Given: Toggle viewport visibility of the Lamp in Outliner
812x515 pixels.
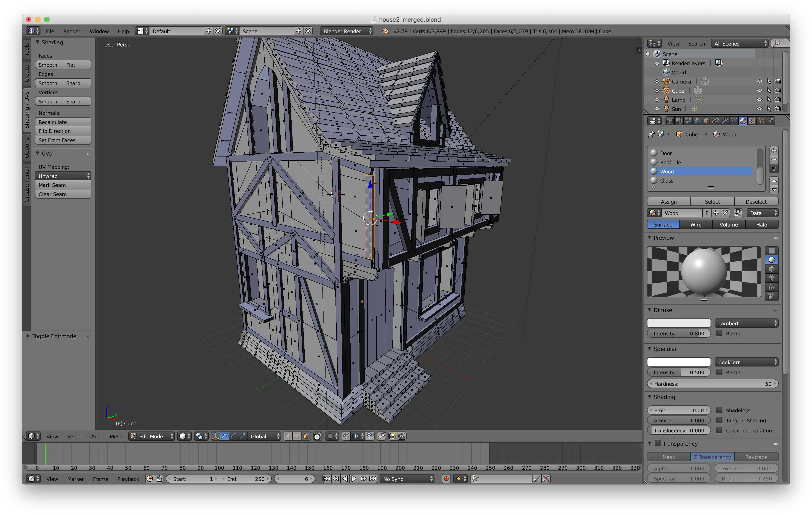Looking at the screenshot, I should point(760,100).
